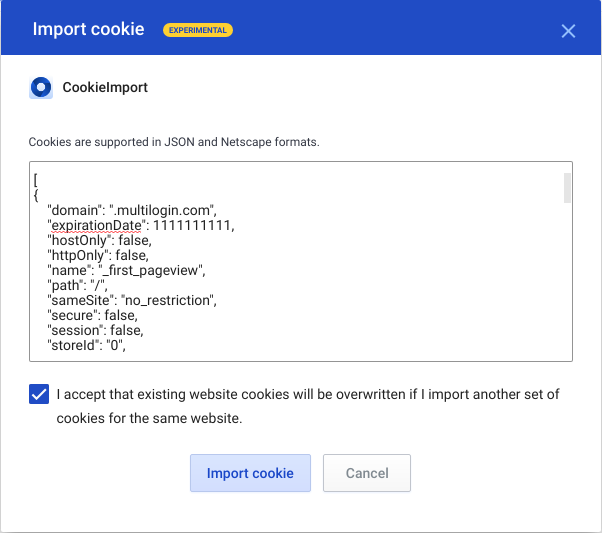Viewport: 602px width, 533px height.
Task: Place cursor on the "_first_pageview" name value
Action: (152, 271)
